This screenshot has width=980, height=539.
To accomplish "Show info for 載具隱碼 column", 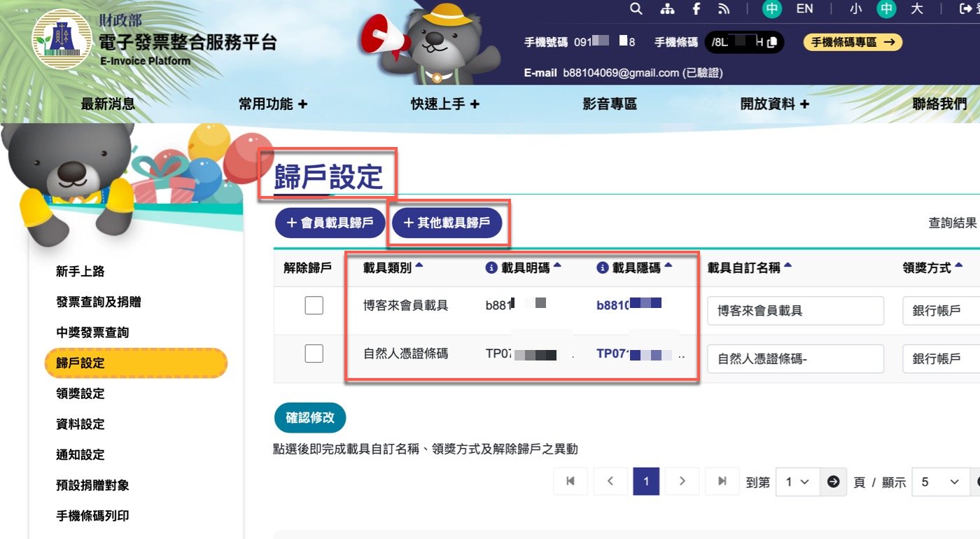I will (x=602, y=267).
